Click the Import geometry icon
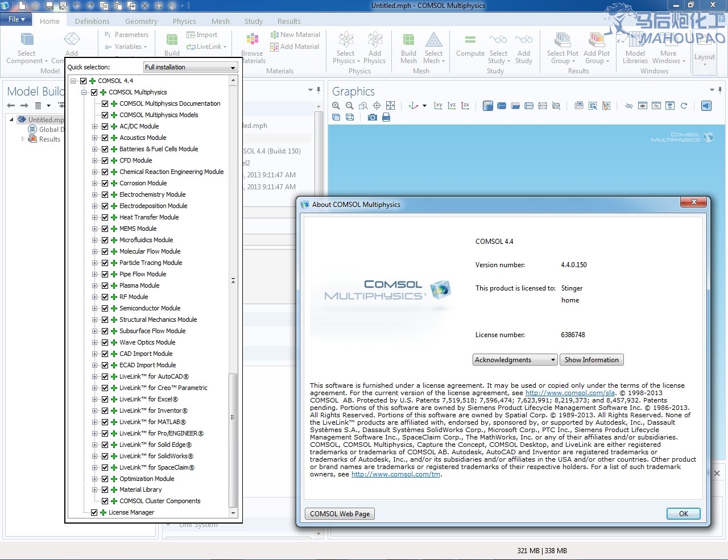 tap(202, 35)
